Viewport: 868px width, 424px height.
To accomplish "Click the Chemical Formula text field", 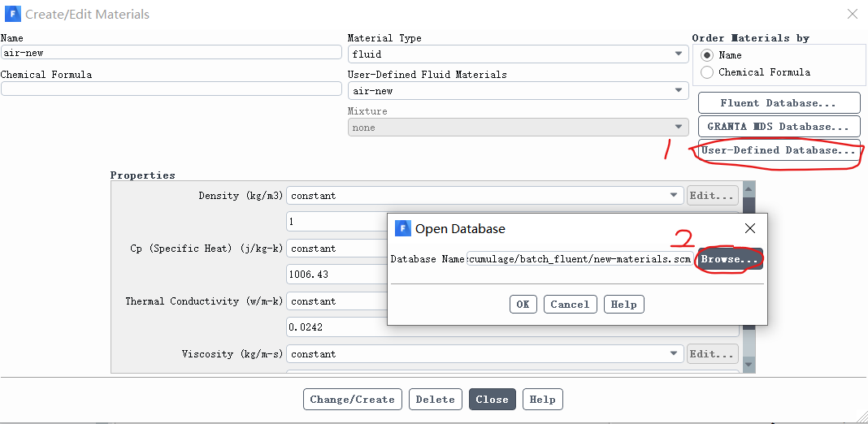I will point(171,89).
